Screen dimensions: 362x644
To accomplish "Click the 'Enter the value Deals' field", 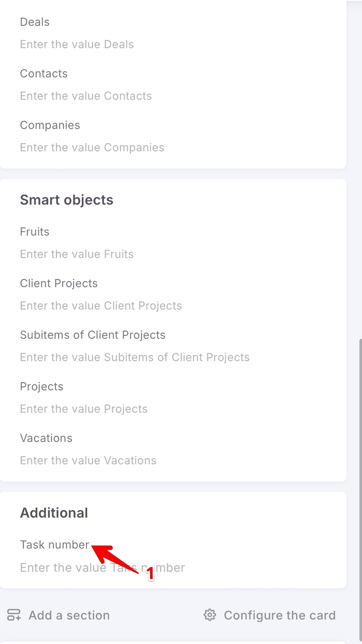I will [77, 44].
